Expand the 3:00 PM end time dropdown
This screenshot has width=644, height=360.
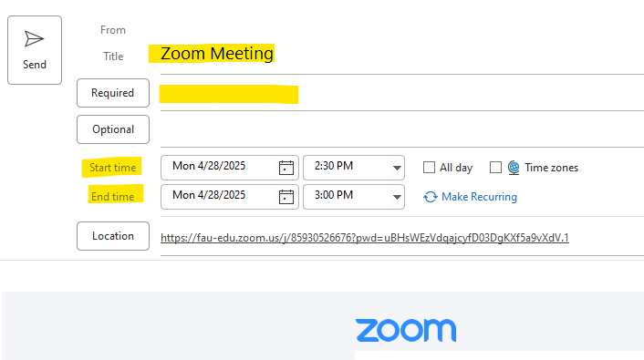pos(396,197)
